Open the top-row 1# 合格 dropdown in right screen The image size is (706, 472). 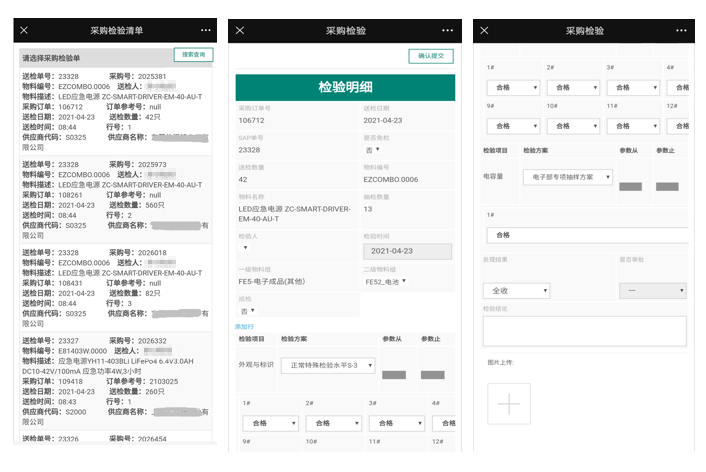pos(513,87)
